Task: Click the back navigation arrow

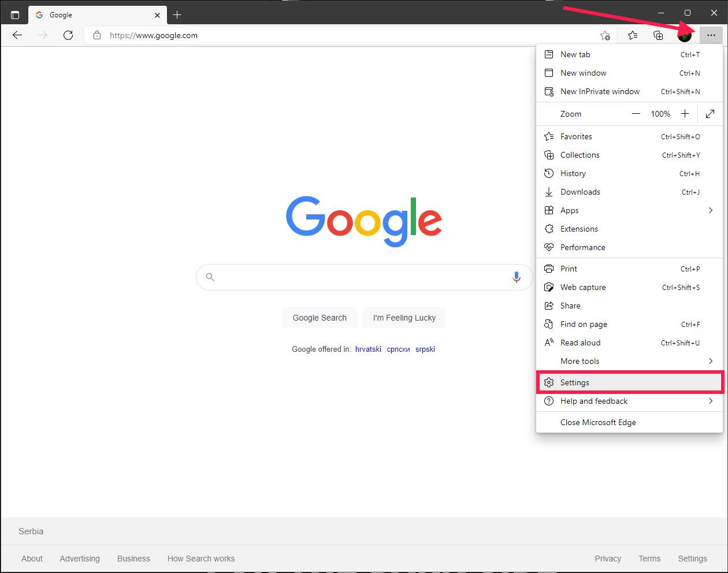Action: coord(17,35)
